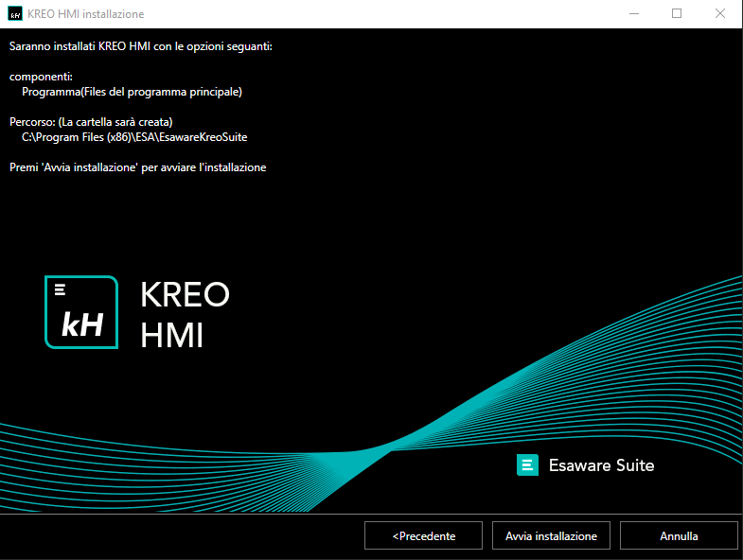The height and width of the screenshot is (560, 743).
Task: Go back with the Precedente button
Action: coord(423,535)
